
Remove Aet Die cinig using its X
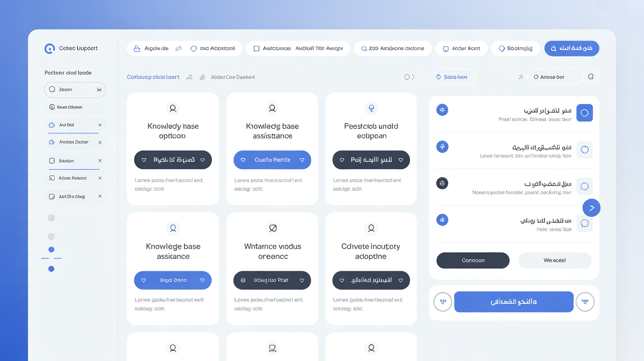click(100, 196)
